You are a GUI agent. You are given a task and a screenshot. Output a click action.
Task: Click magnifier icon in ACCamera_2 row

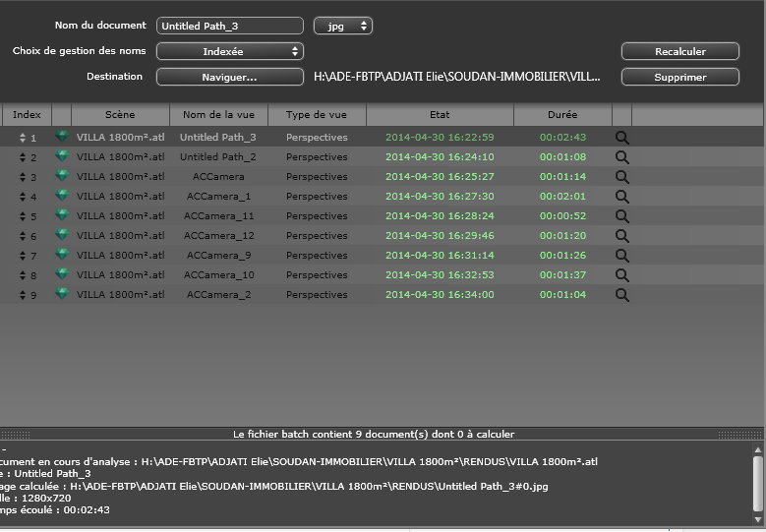coord(621,295)
